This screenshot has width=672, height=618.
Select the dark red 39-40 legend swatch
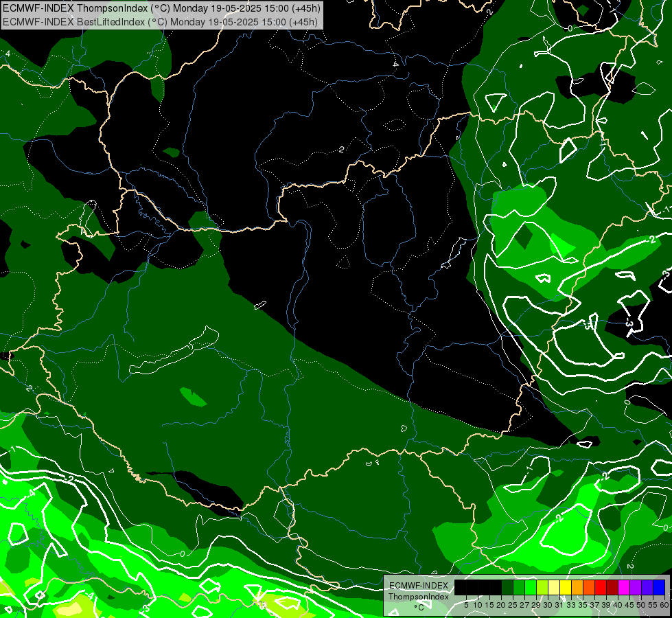612,587
